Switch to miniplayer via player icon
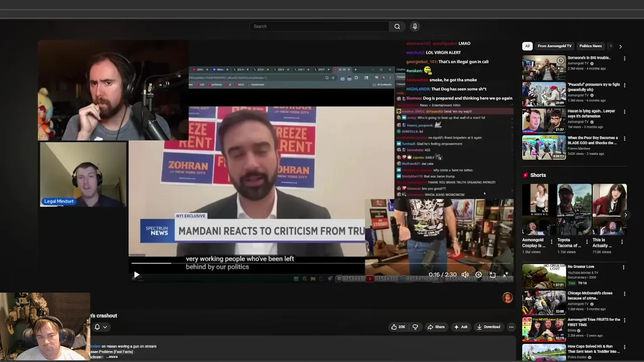Image resolution: width=644 pixels, height=362 pixels. [x=493, y=275]
